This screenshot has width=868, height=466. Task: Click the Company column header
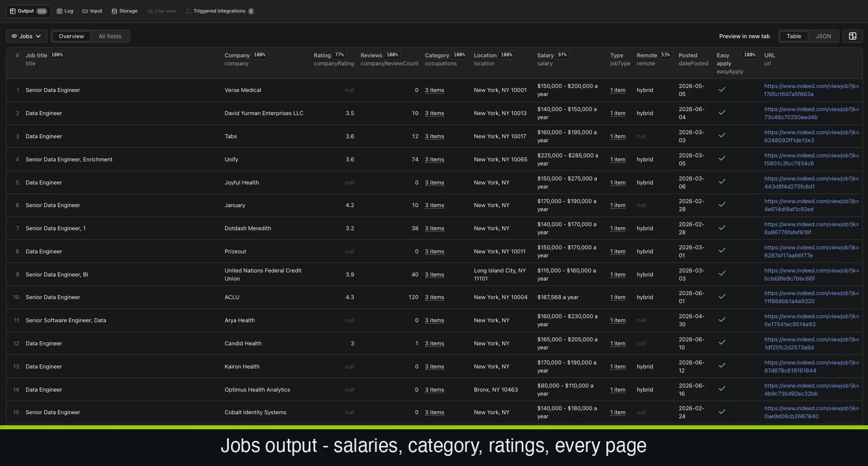[237, 55]
